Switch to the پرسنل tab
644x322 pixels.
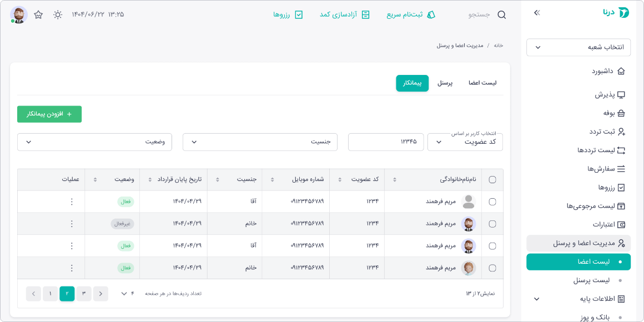pyautogui.click(x=444, y=83)
